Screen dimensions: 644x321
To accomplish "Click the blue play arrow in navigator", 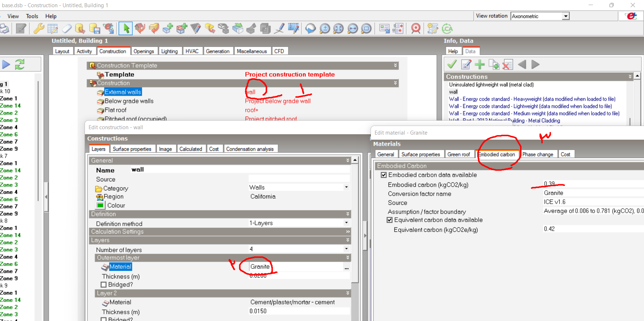I will click(6, 64).
